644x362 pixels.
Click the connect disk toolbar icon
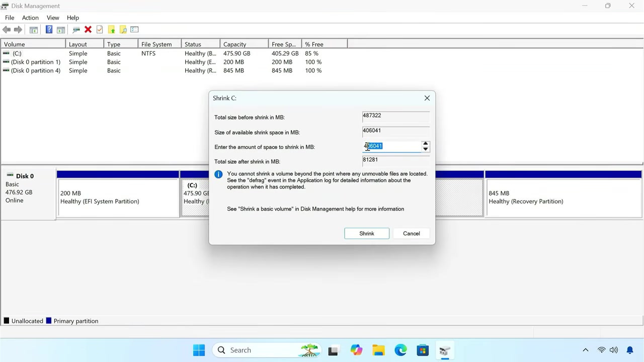click(x=76, y=30)
